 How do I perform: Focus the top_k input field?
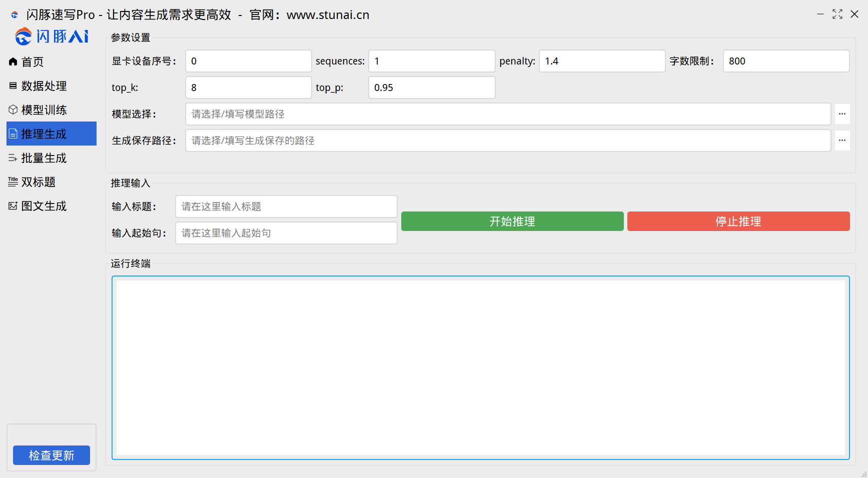point(249,87)
